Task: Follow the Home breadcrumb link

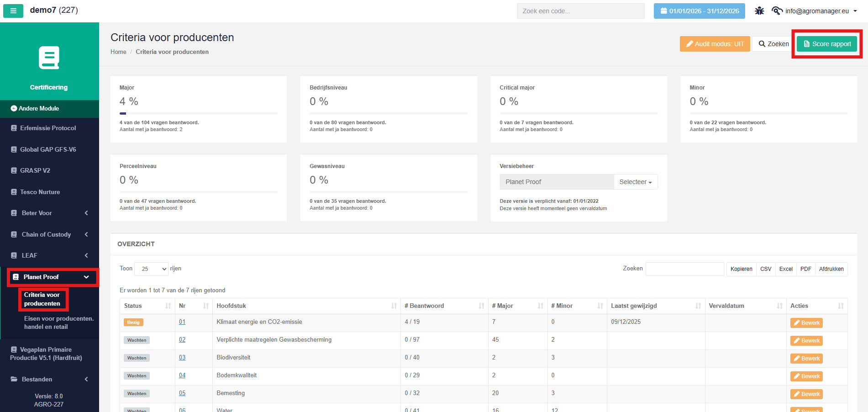Action: [118, 52]
